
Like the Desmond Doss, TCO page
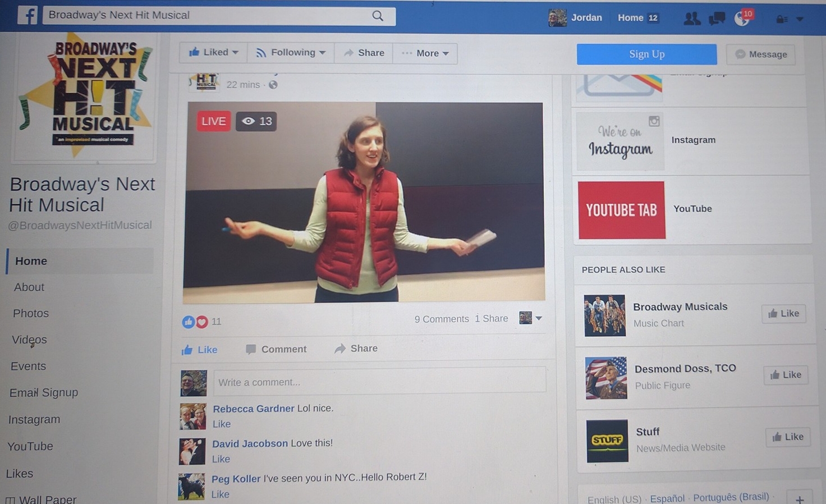[786, 375]
